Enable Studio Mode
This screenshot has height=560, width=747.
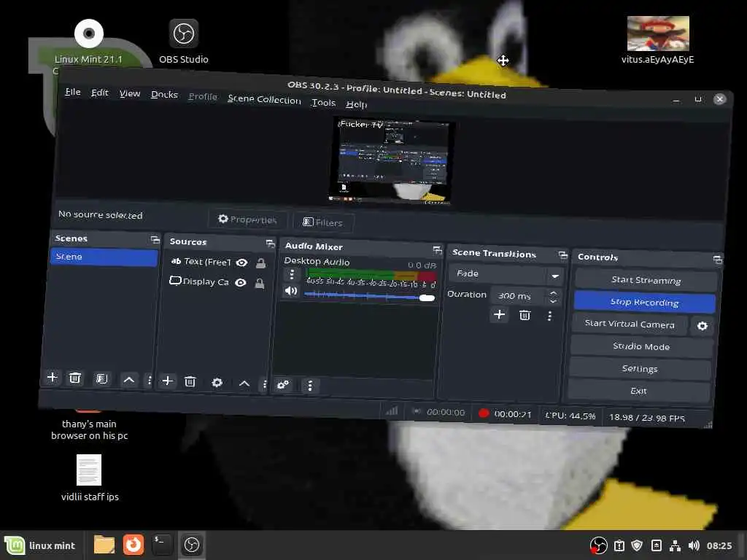(x=641, y=346)
